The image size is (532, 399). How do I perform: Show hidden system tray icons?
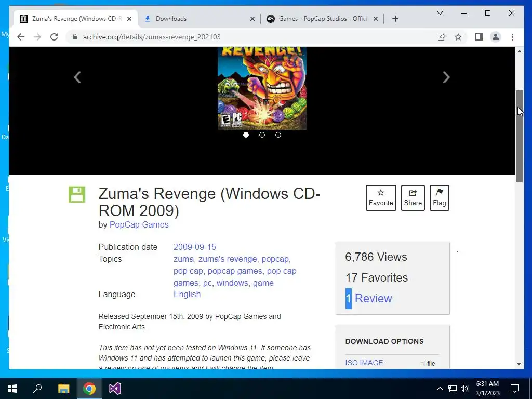440,389
